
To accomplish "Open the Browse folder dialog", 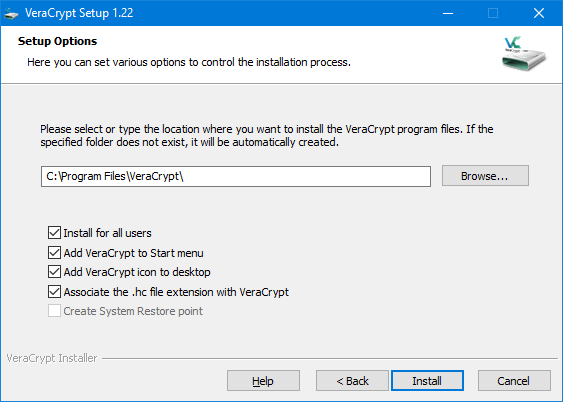I will click(485, 176).
